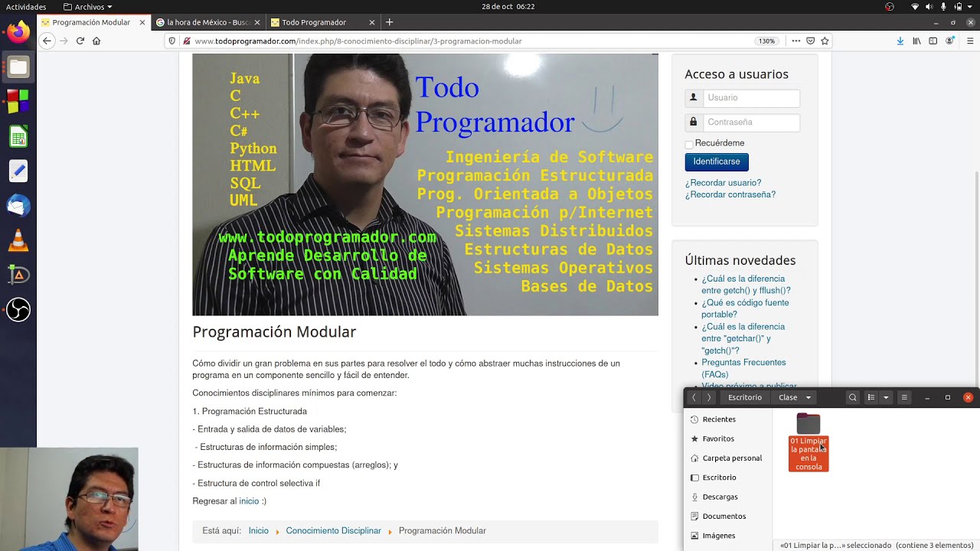Image resolution: width=980 pixels, height=551 pixels.
Task: Open Thunderbird mail from the dock
Action: pos(18,206)
